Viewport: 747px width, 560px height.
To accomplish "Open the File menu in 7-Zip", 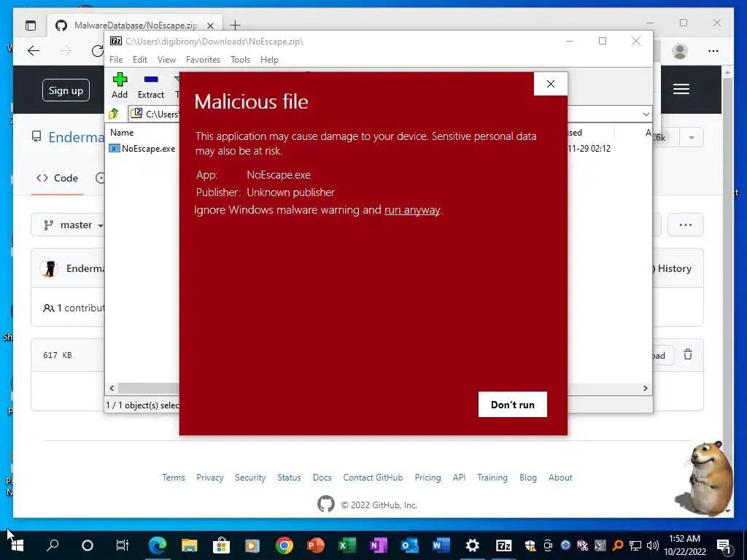I will pyautogui.click(x=116, y=60).
